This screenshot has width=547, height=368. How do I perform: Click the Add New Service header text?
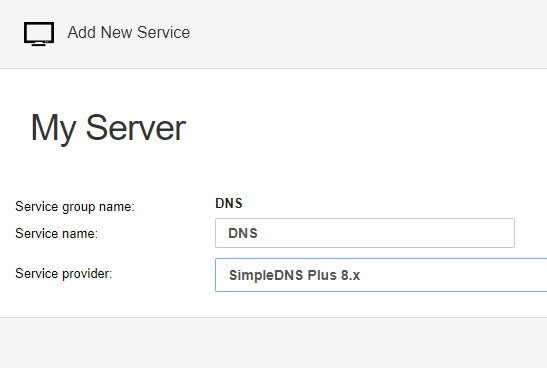pyautogui.click(x=129, y=32)
